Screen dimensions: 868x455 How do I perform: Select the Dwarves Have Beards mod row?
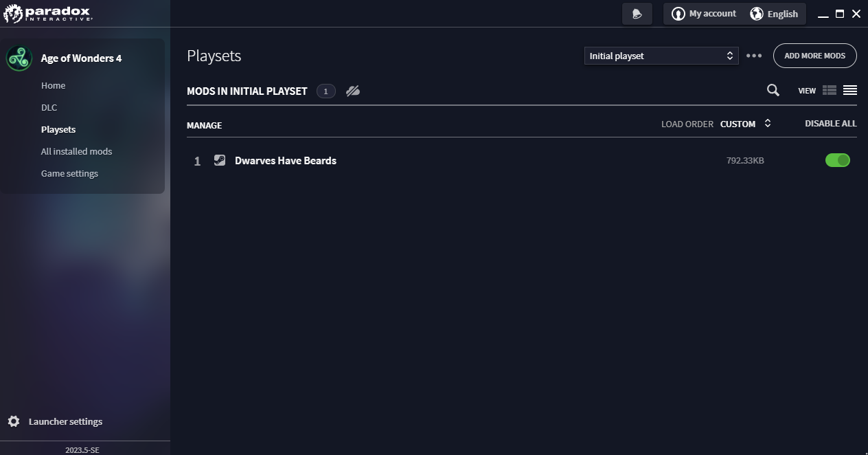point(286,161)
